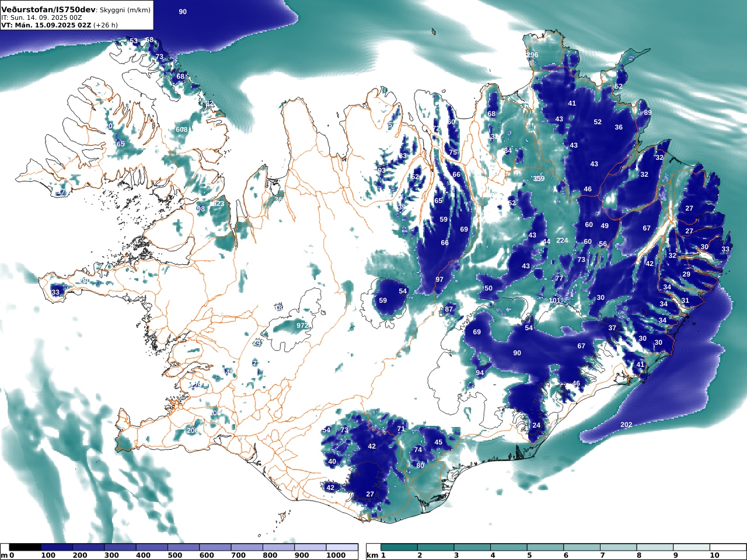This screenshot has width=747, height=560.
Task: Click the '202' value off southeast coast
Action: pyautogui.click(x=626, y=425)
